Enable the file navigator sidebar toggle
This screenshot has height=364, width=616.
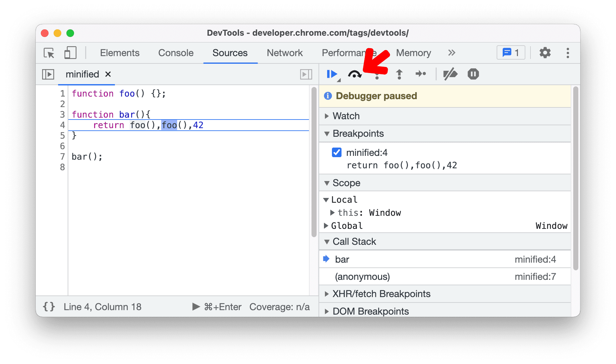[x=48, y=74]
